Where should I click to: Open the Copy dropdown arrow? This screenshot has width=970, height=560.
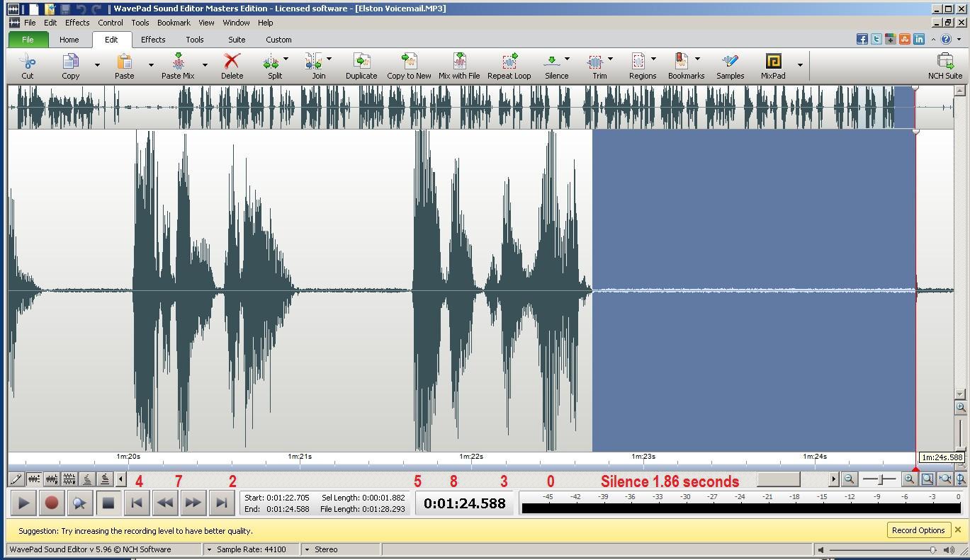click(x=97, y=65)
